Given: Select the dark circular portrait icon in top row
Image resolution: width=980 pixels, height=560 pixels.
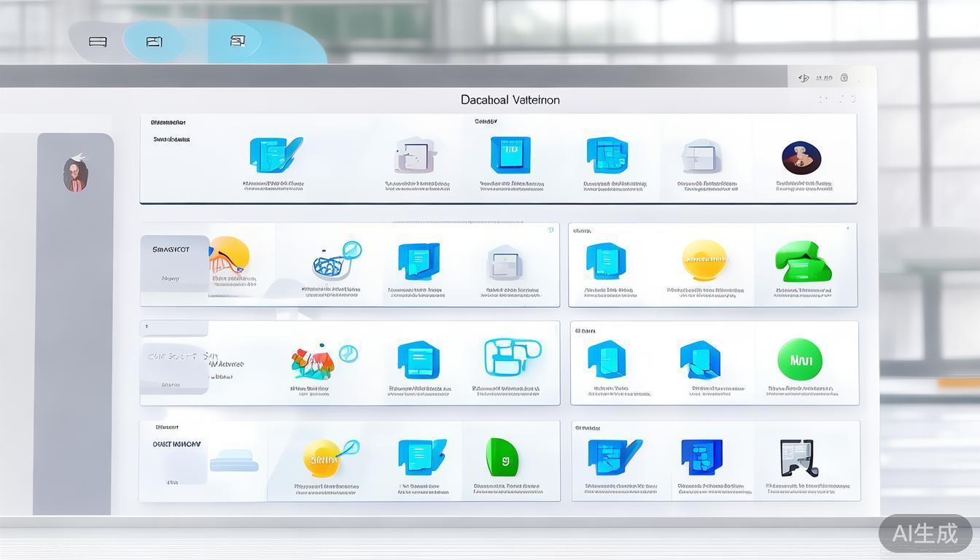Looking at the screenshot, I should [801, 158].
